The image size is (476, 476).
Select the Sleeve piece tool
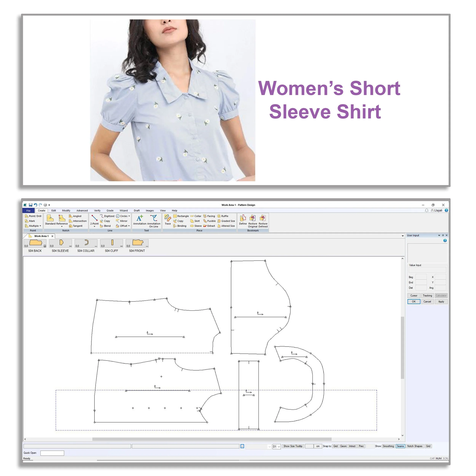(x=196, y=226)
